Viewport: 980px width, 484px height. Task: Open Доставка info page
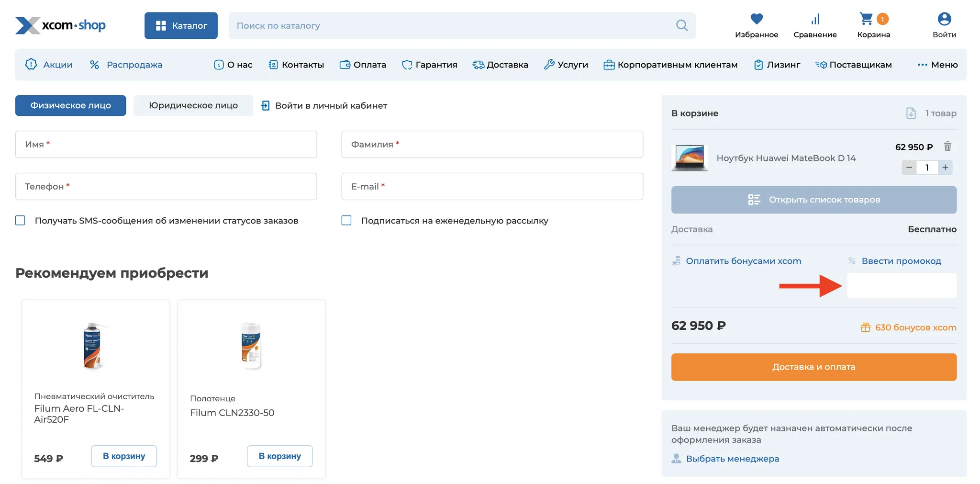pyautogui.click(x=500, y=65)
